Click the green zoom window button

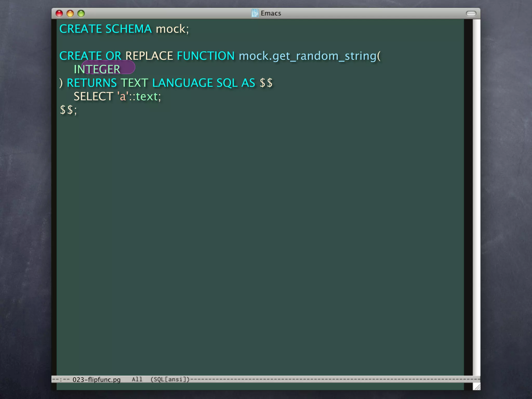point(81,14)
